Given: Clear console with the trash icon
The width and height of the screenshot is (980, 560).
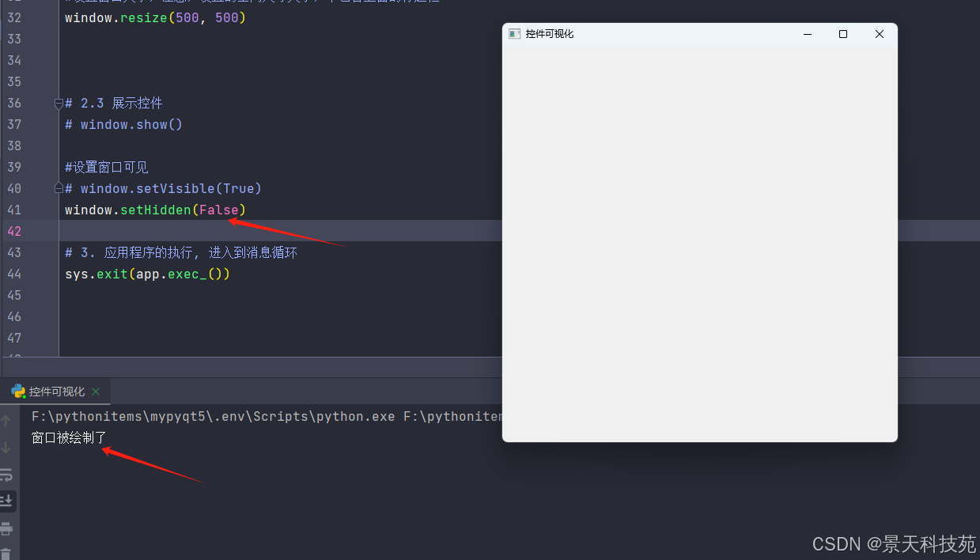Looking at the screenshot, I should (x=6, y=554).
